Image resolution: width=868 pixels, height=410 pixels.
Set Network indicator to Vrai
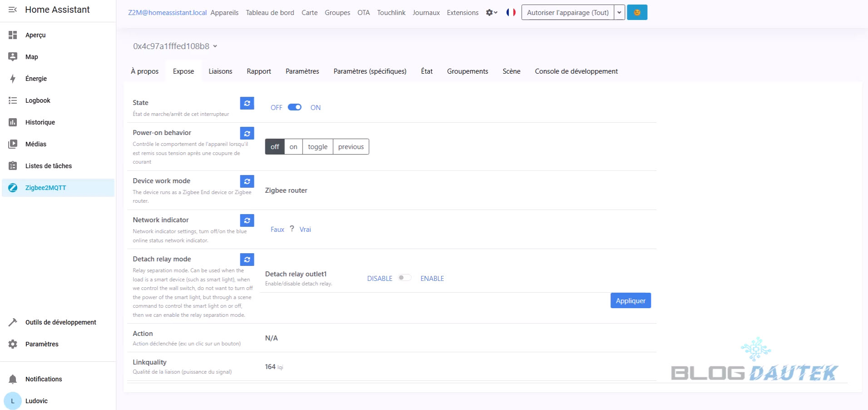coord(305,230)
